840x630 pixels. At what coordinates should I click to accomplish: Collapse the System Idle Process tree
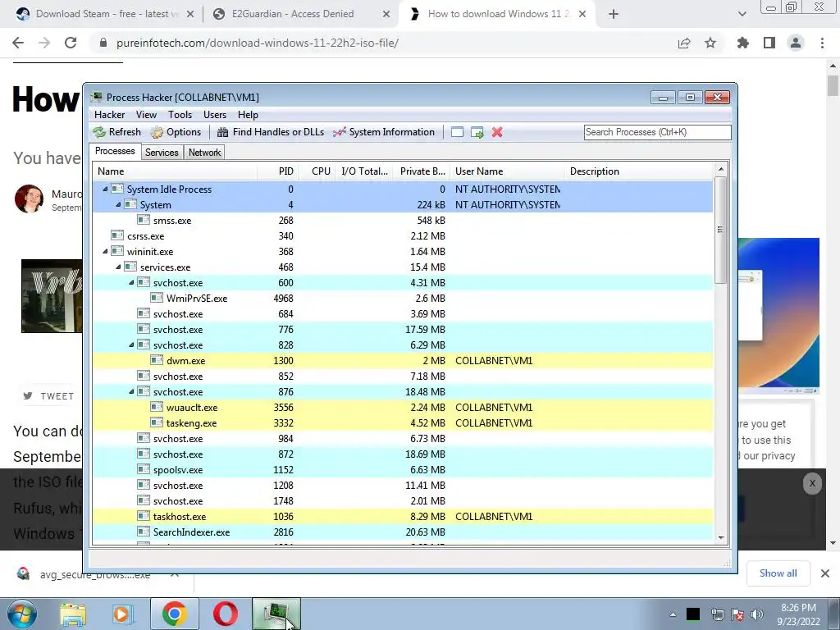[106, 189]
